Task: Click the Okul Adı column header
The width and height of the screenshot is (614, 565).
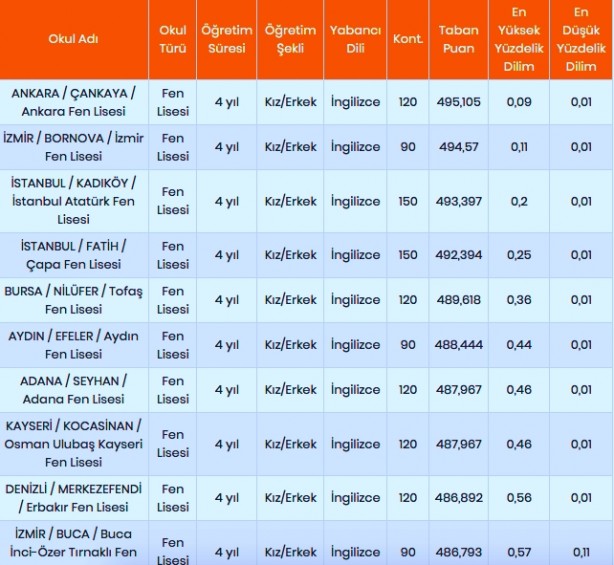Action: click(74, 39)
